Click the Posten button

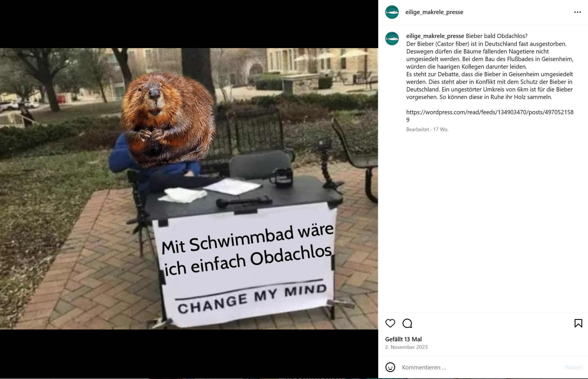pos(573,367)
